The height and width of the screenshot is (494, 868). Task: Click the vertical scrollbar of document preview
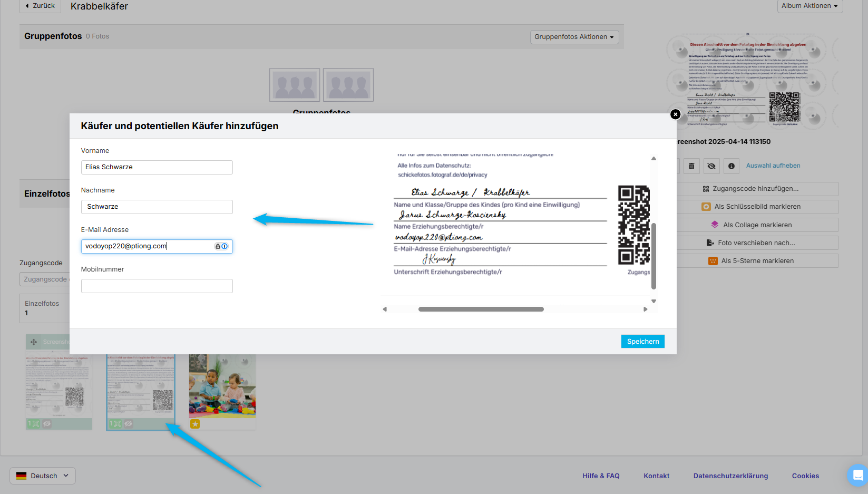[654, 256]
